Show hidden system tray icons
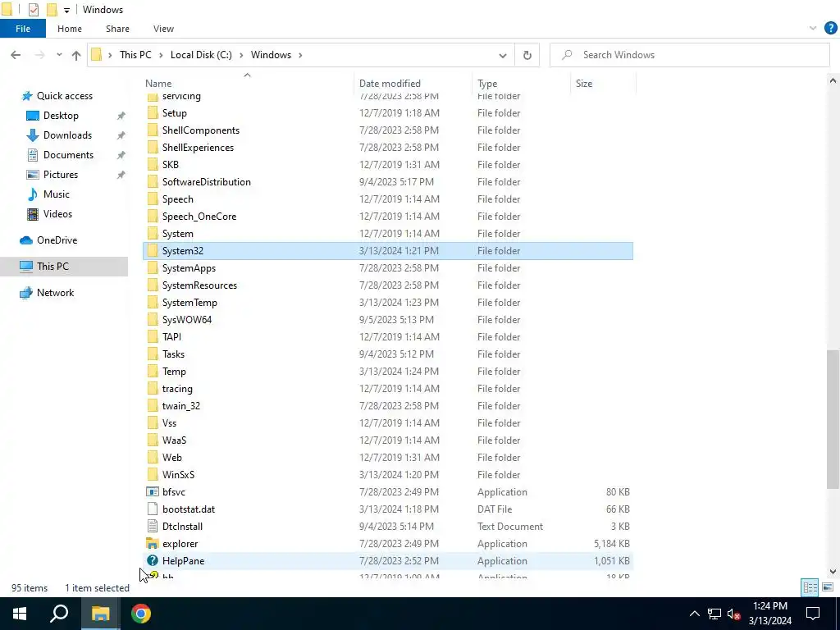Image resolution: width=840 pixels, height=630 pixels. [694, 614]
